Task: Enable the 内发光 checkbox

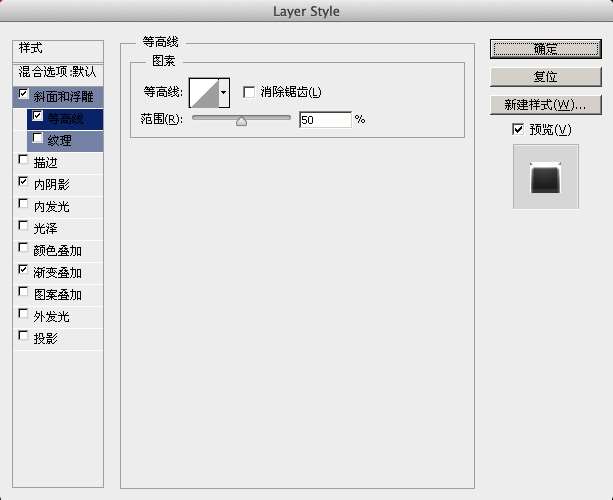Action: 23,204
